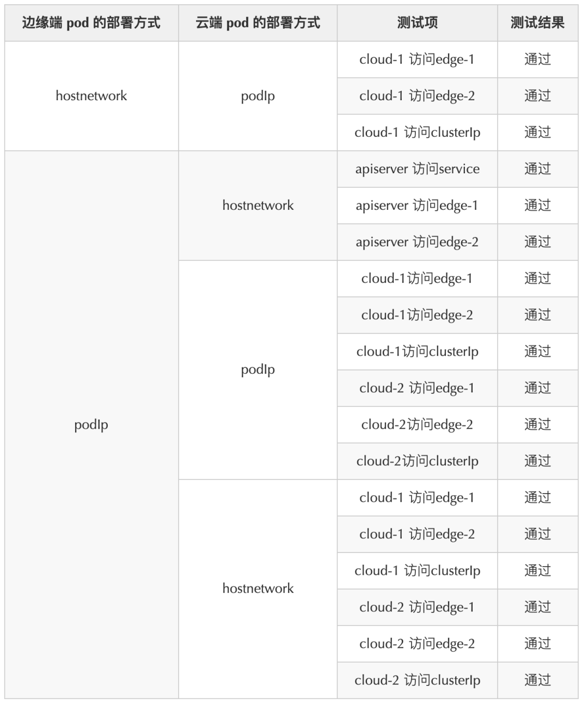Click the apiserver 访问edge-2 test item
Viewport: 588px width, 705px height.
point(417,242)
